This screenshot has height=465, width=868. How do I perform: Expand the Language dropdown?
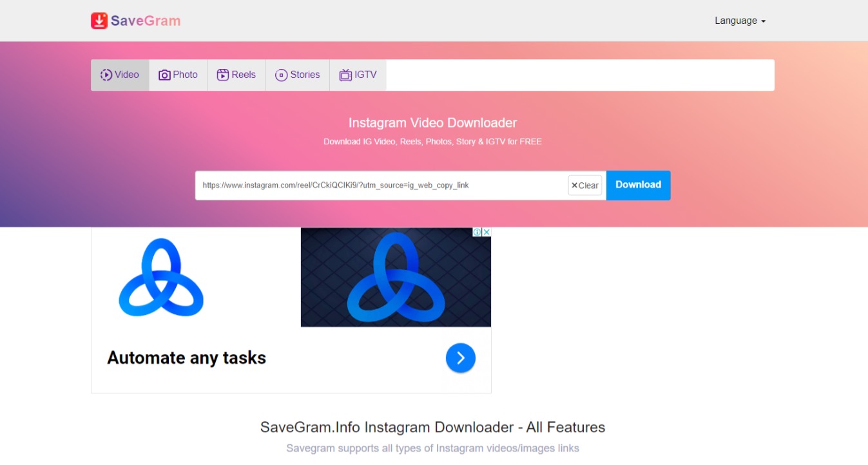740,21
